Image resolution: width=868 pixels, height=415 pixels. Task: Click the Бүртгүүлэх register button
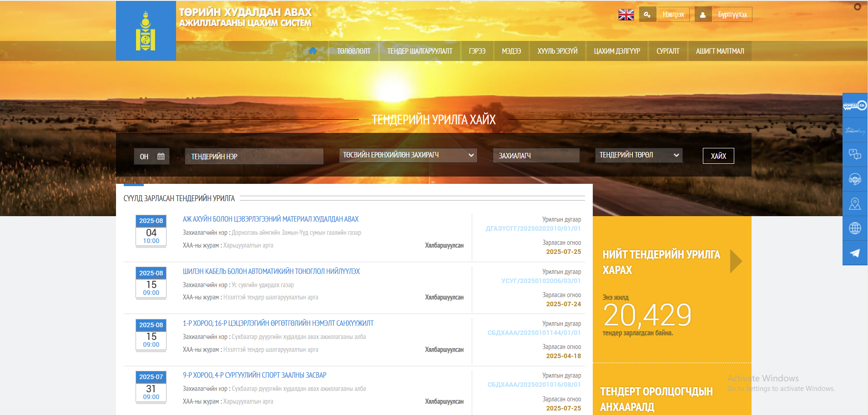732,15
